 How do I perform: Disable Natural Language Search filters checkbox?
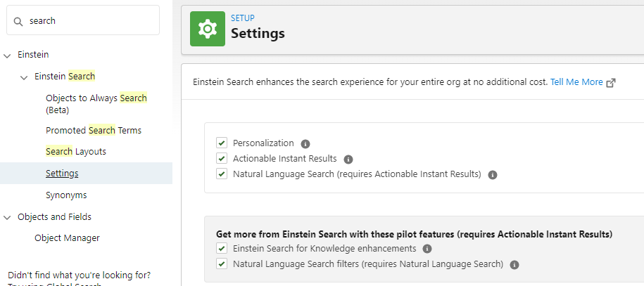point(222,264)
